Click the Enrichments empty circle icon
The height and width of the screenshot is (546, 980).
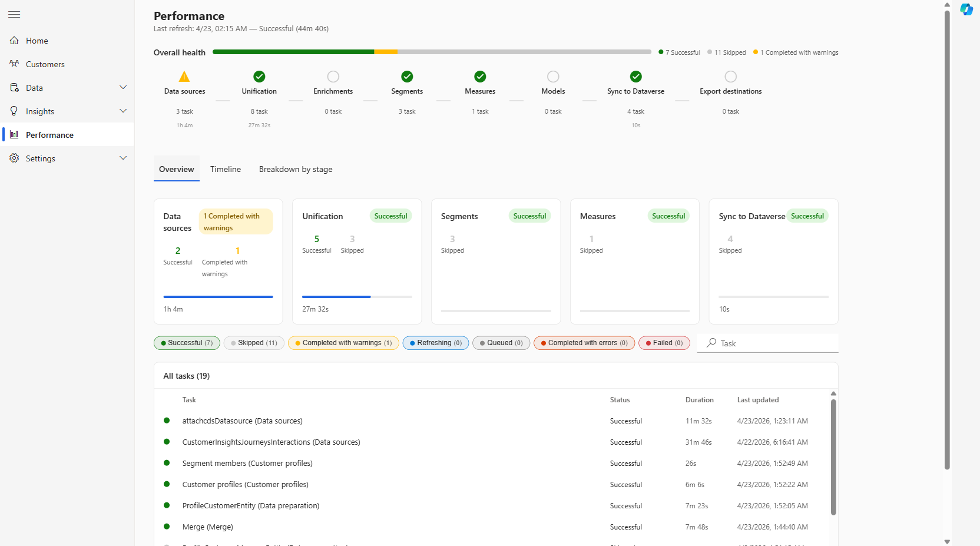333,77
